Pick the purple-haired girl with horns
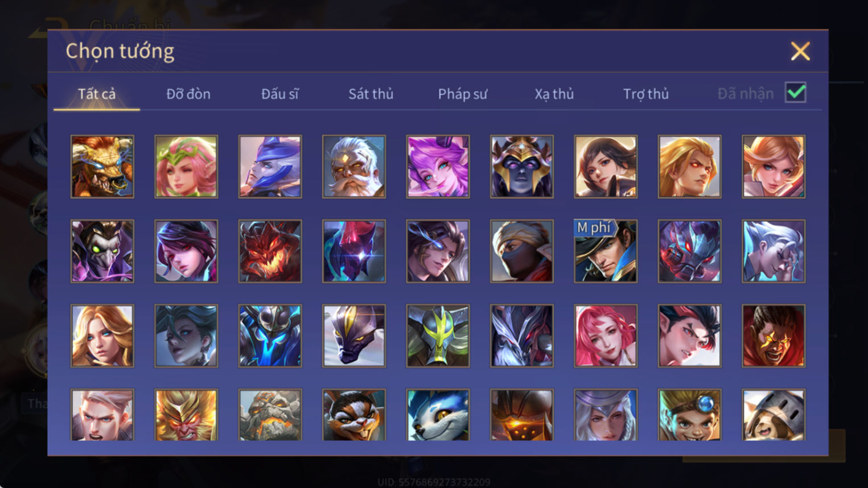Image resolution: width=868 pixels, height=488 pixels. (438, 167)
